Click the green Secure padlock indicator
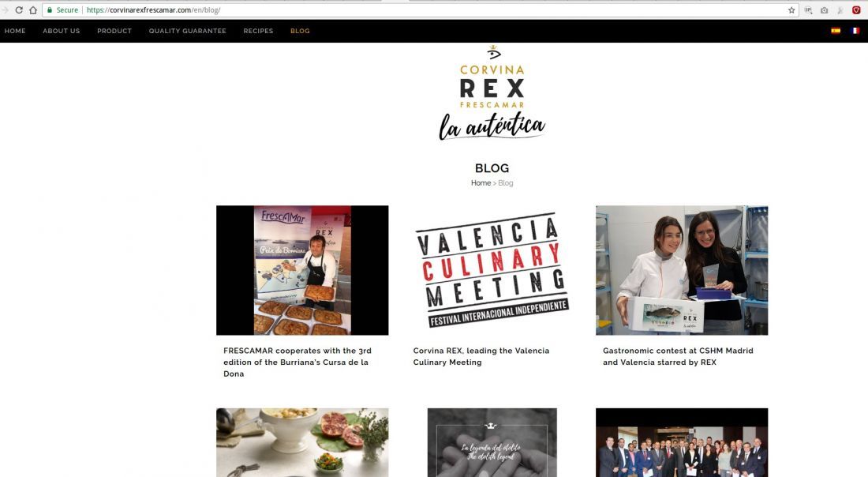The image size is (868, 477). [62, 10]
